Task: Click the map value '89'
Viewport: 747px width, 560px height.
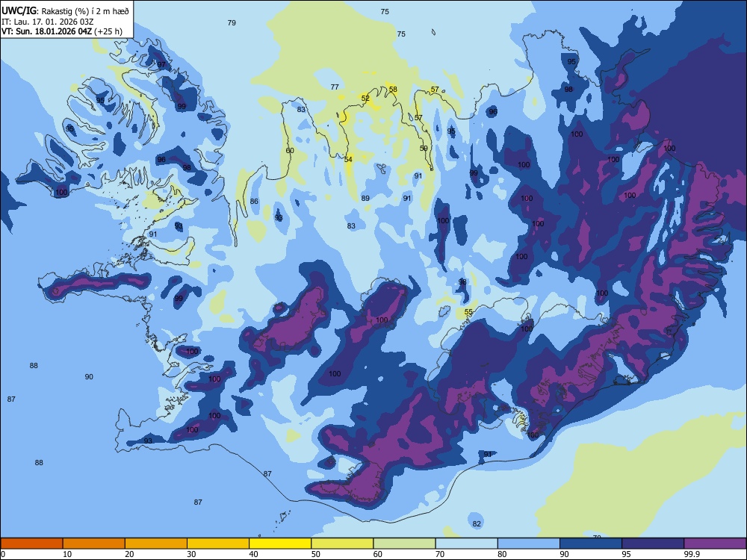Action: 365,198
